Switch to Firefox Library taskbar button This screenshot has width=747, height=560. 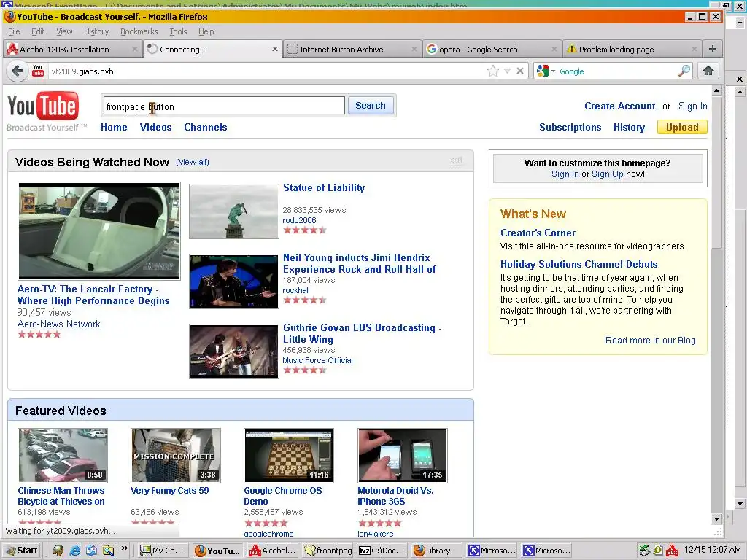tap(437, 551)
